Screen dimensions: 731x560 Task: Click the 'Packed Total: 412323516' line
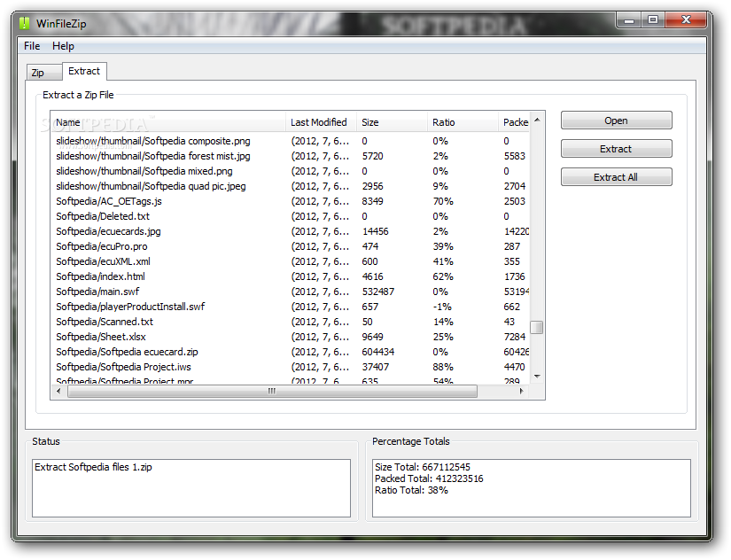429,478
